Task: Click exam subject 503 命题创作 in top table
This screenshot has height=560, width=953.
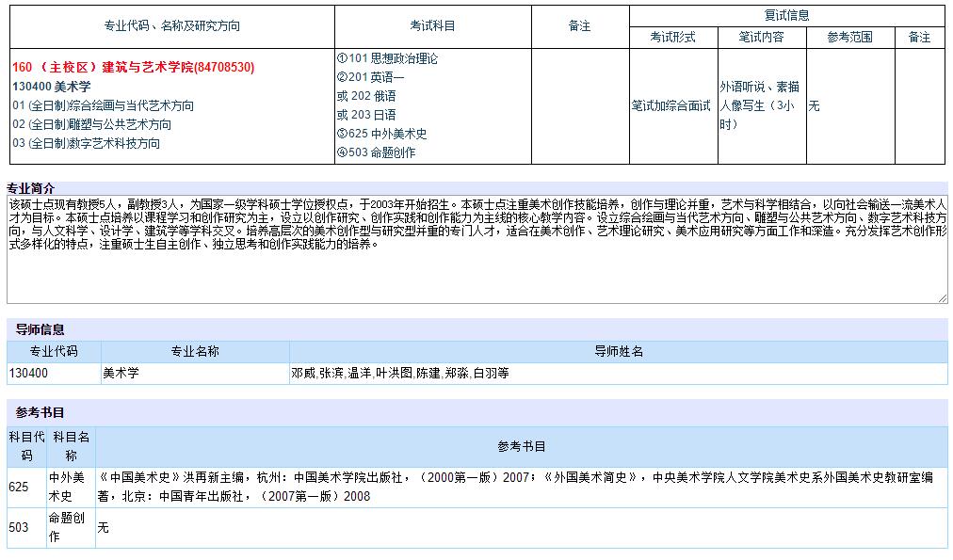Action: click(376, 152)
